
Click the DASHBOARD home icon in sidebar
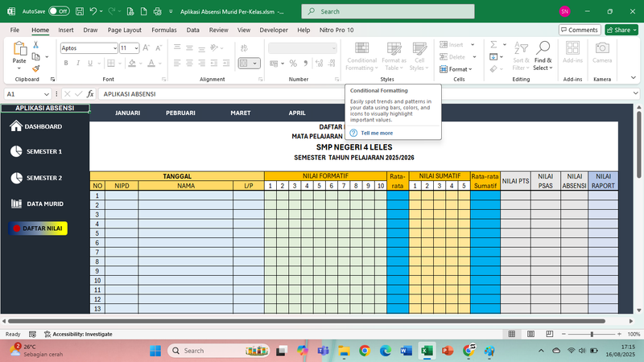[15, 126]
